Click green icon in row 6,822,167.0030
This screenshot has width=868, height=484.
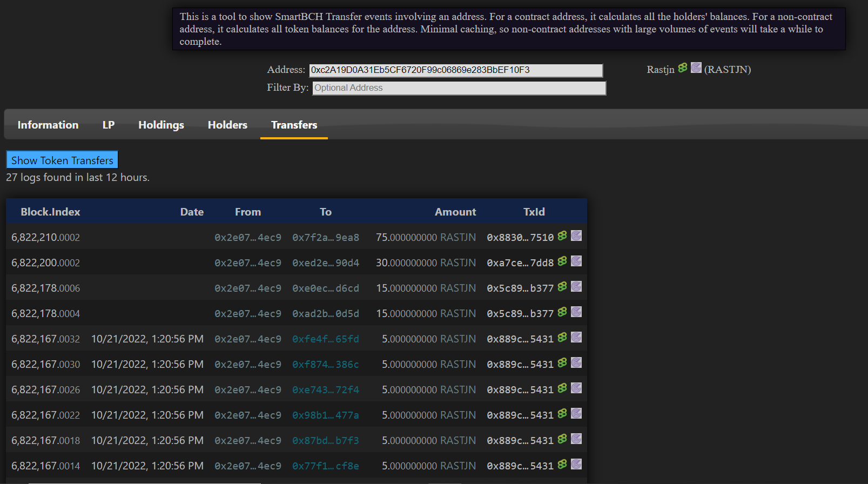pyautogui.click(x=562, y=362)
